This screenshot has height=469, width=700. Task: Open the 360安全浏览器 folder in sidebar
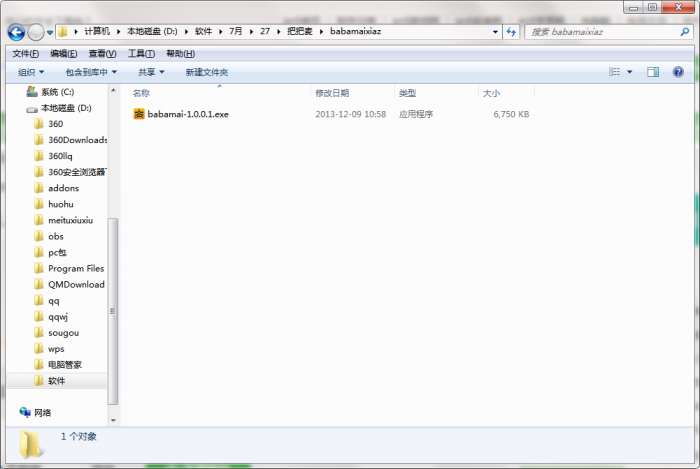pyautogui.click(x=71, y=172)
